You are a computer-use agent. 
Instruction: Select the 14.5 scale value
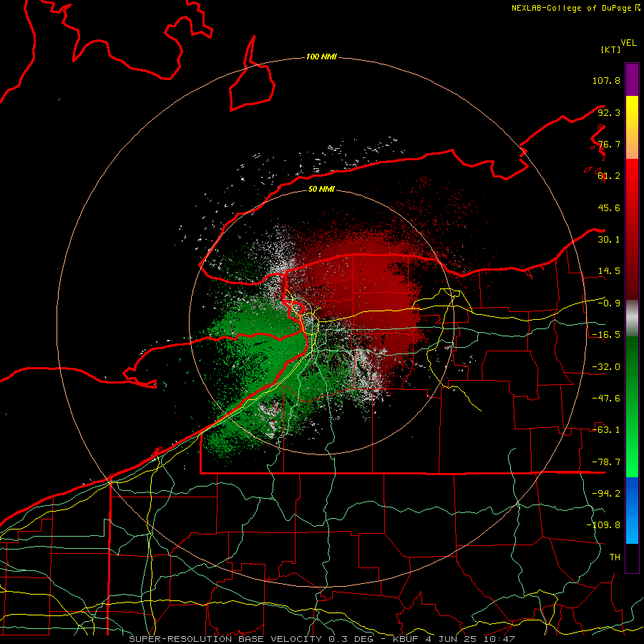tap(609, 271)
